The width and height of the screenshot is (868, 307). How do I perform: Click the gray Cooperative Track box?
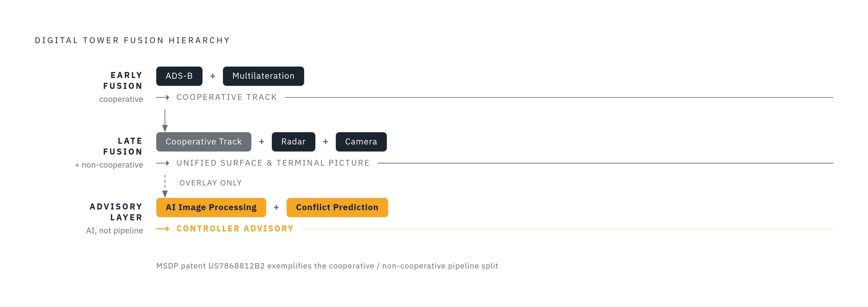click(204, 142)
